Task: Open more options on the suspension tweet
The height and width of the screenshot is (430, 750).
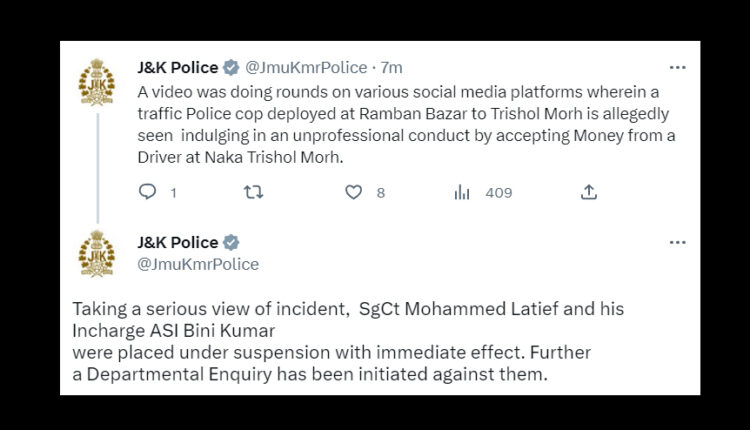Action: (677, 243)
